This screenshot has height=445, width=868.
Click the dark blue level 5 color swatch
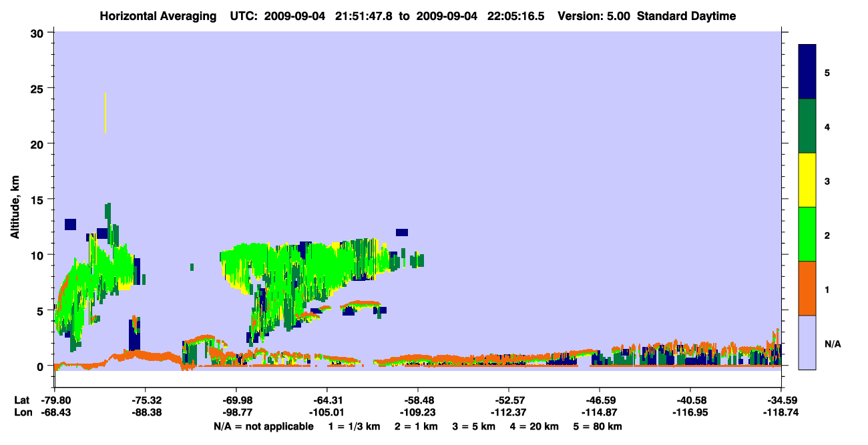(x=807, y=72)
